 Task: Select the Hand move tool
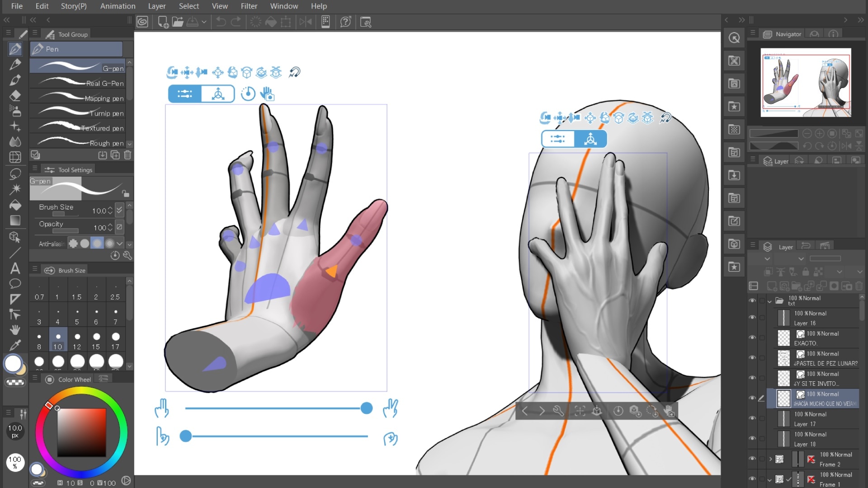coord(15,330)
